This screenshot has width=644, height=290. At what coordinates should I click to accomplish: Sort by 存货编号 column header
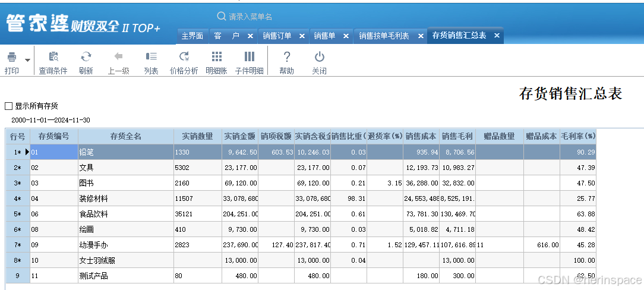click(54, 136)
